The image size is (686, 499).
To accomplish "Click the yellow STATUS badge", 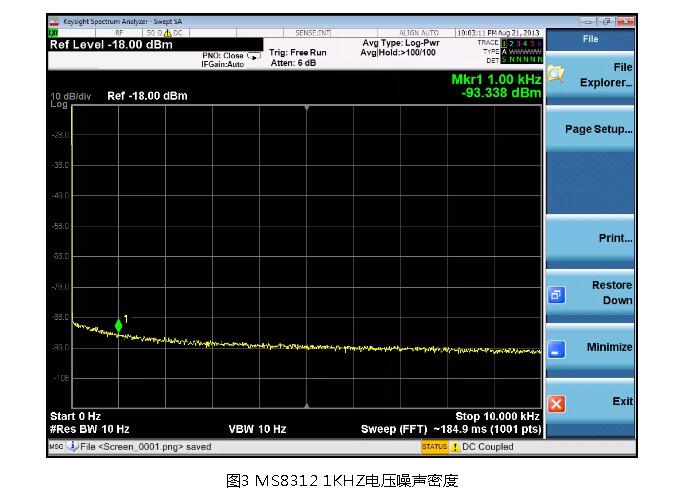I will click(434, 447).
